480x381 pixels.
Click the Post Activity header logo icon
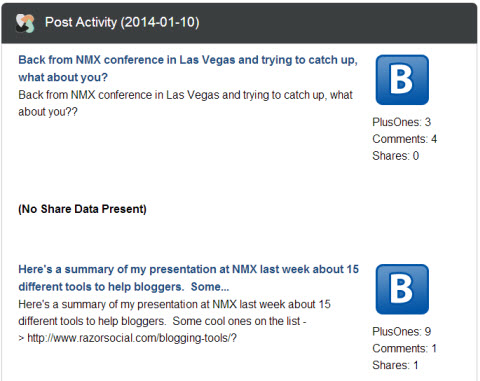(25, 23)
